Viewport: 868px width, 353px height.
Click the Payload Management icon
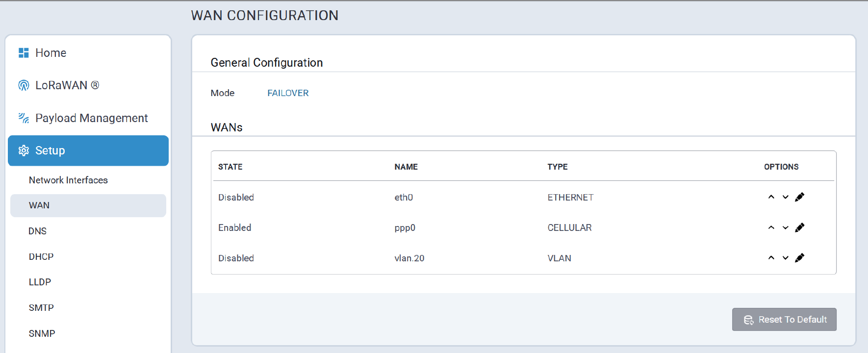coord(24,118)
